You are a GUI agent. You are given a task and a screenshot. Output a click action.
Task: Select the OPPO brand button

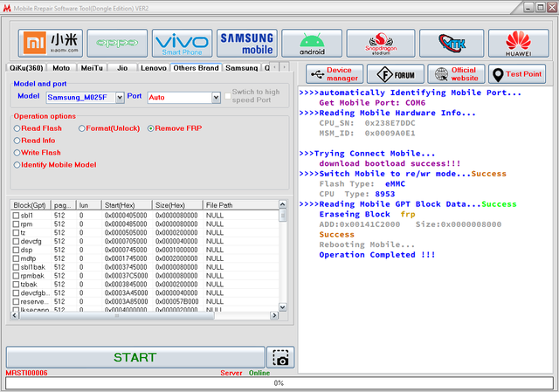(117, 43)
